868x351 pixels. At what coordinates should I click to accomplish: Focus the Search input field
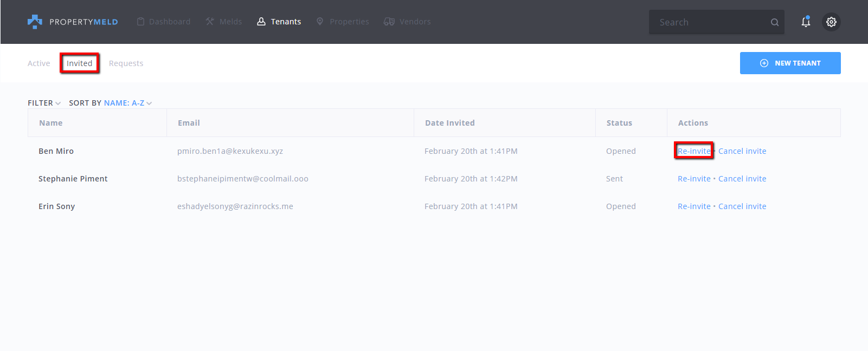716,22
